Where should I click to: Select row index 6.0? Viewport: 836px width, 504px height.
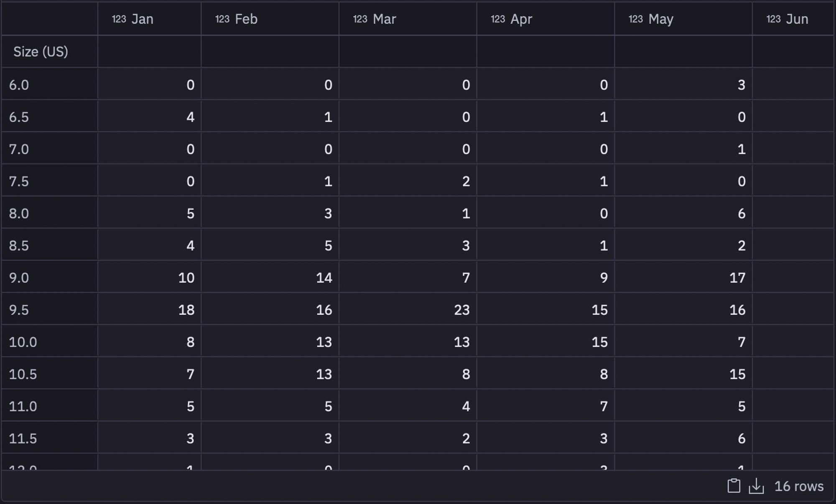click(x=49, y=85)
